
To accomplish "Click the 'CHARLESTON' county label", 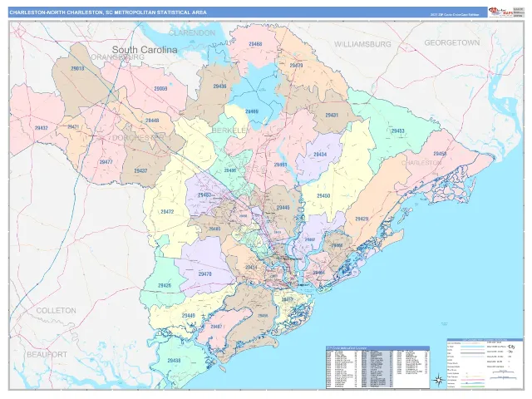I will (421, 163).
